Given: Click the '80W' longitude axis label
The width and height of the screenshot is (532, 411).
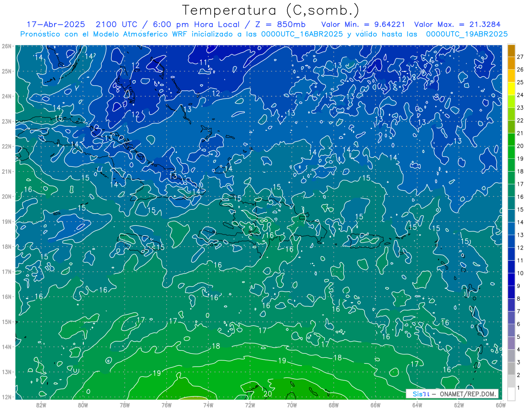Looking at the screenshot, I should click(x=82, y=405).
